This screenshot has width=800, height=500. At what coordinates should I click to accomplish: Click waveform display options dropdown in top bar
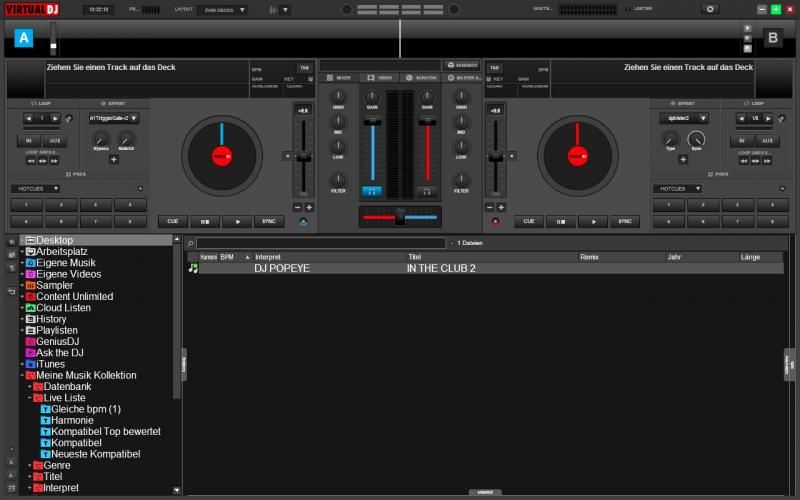click(286, 10)
